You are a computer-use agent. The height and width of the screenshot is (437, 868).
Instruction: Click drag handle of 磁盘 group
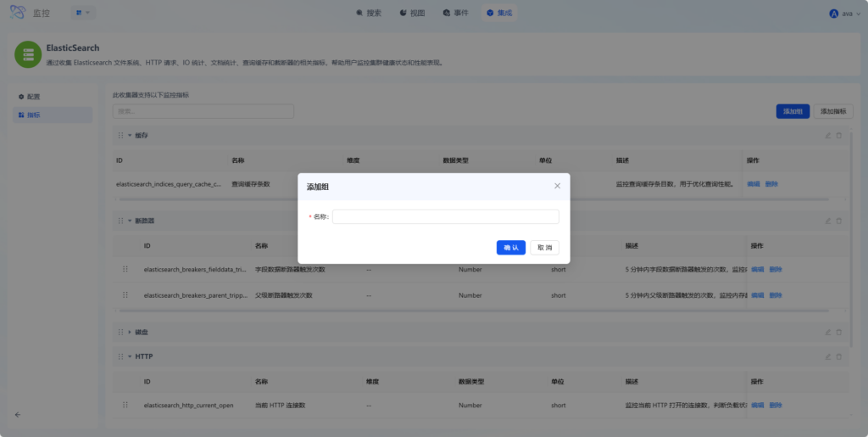[x=120, y=333]
